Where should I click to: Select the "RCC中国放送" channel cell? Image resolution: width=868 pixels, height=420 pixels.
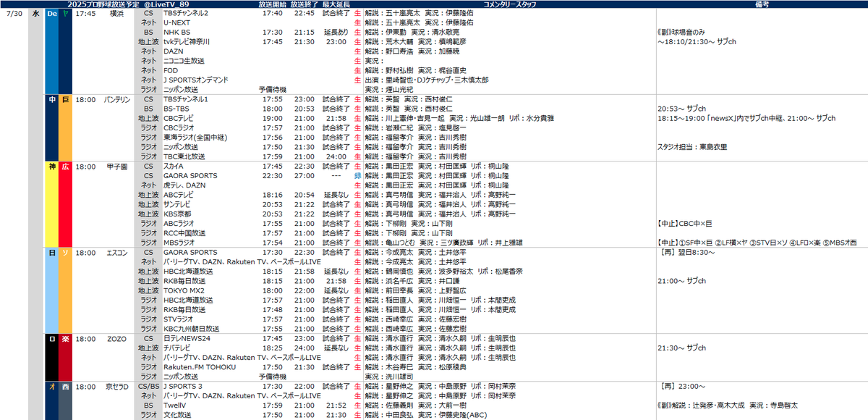click(184, 233)
